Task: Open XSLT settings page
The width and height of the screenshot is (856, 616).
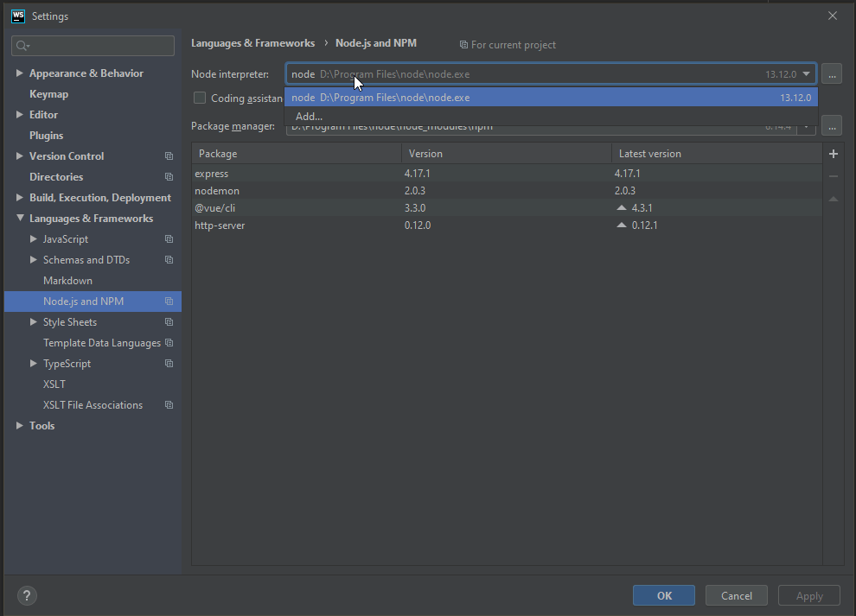Action: (54, 384)
